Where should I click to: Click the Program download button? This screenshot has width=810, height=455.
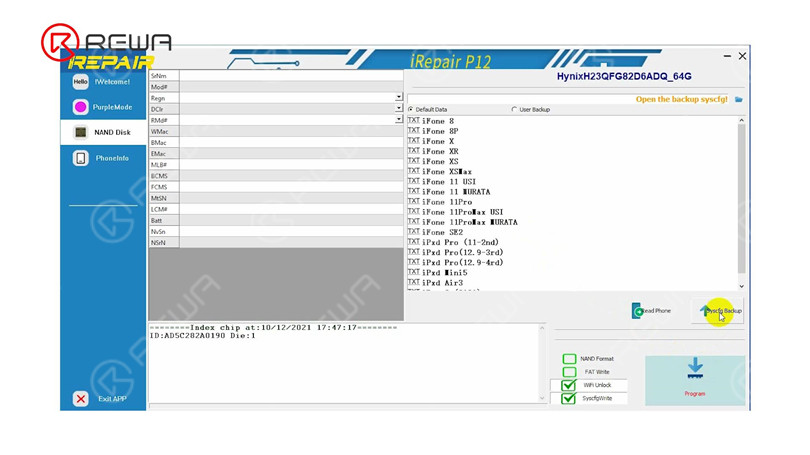[695, 380]
